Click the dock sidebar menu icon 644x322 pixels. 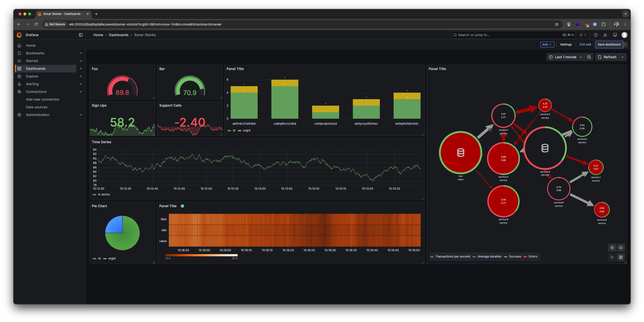pyautogui.click(x=80, y=35)
